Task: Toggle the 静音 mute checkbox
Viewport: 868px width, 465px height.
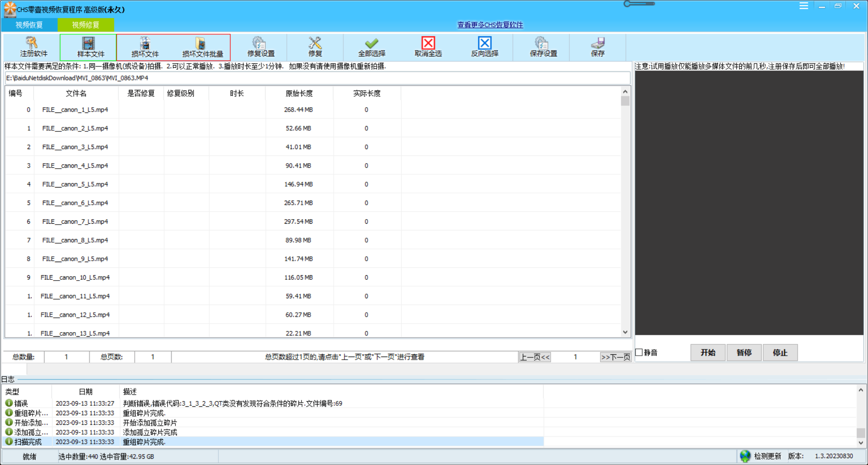Action: point(639,352)
